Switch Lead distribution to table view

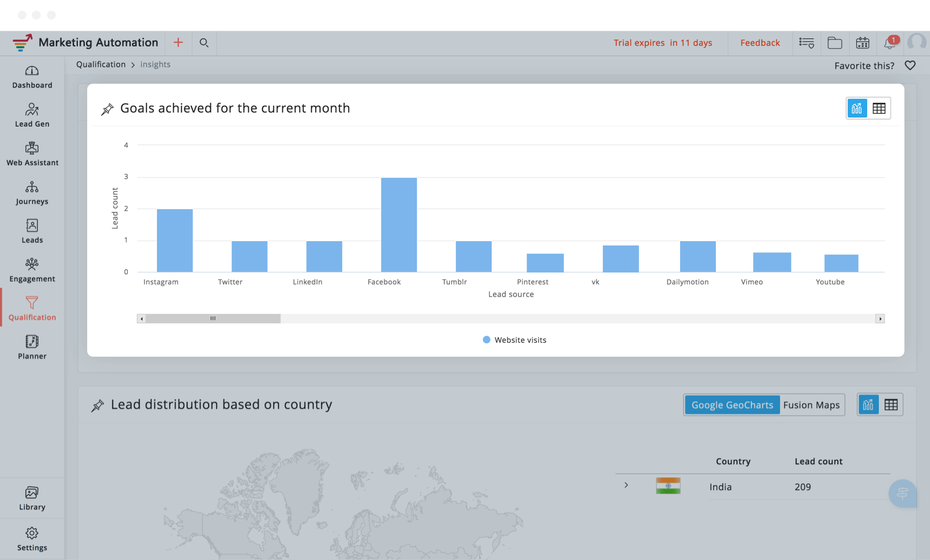point(891,405)
